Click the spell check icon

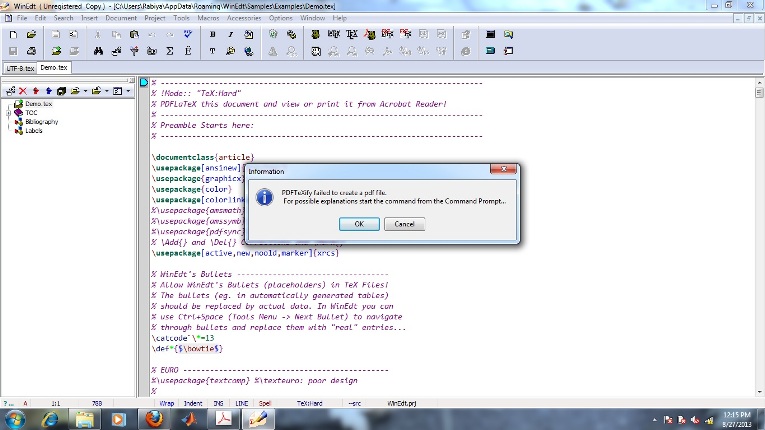point(188,35)
